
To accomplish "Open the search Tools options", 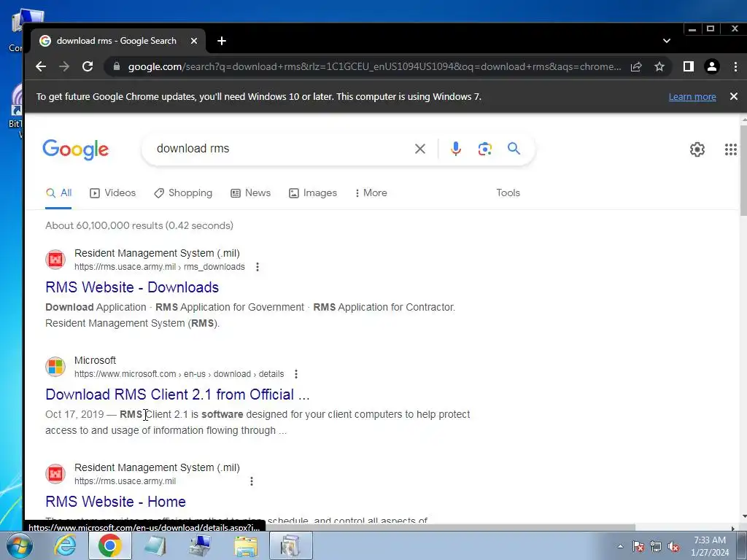I will [x=508, y=192].
